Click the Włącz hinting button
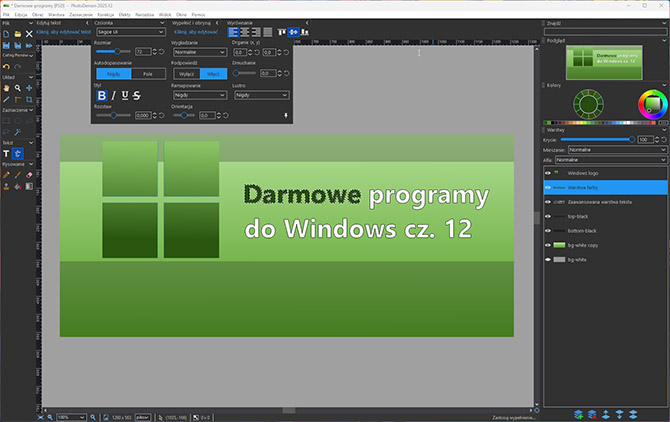The image size is (670, 422). point(213,74)
